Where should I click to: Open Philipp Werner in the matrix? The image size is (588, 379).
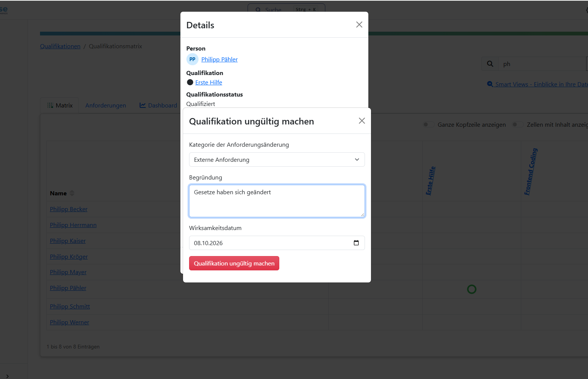pos(69,322)
